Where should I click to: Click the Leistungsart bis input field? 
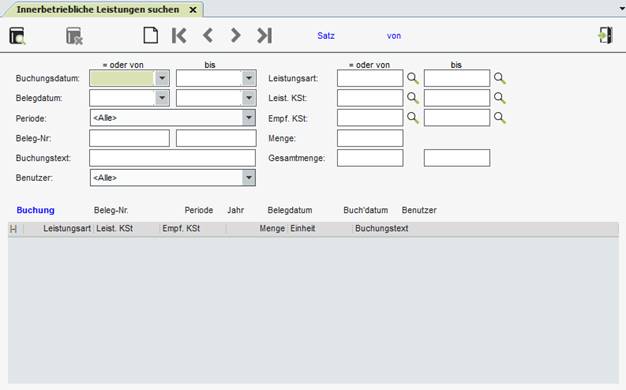[457, 78]
